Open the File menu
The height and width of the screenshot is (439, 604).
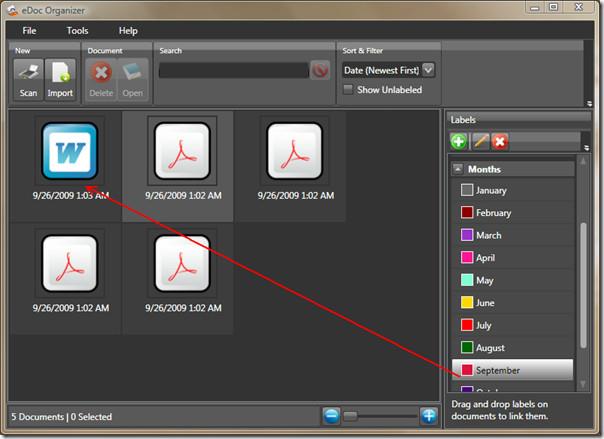click(29, 31)
